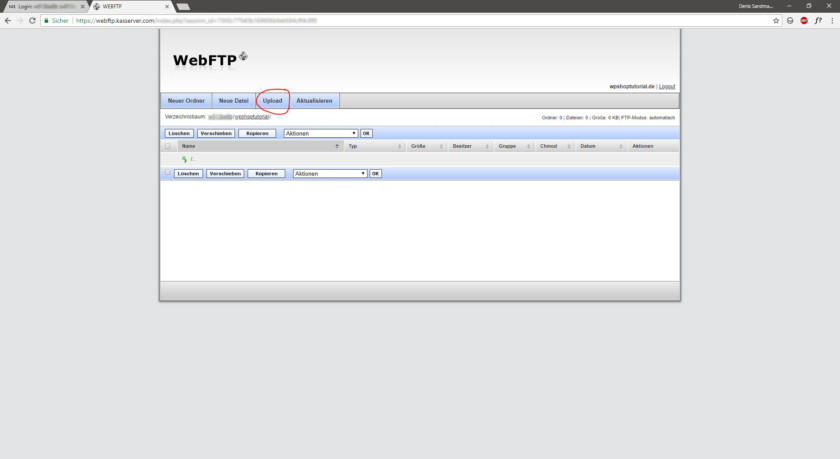The image size is (840, 459).
Task: Reload the page using the browser refresh icon
Action: click(x=33, y=20)
